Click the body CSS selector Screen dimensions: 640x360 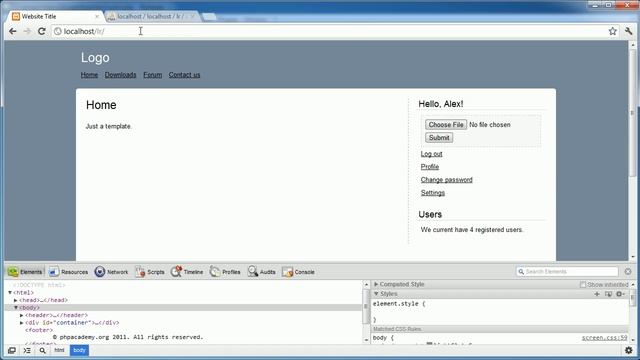pos(379,338)
